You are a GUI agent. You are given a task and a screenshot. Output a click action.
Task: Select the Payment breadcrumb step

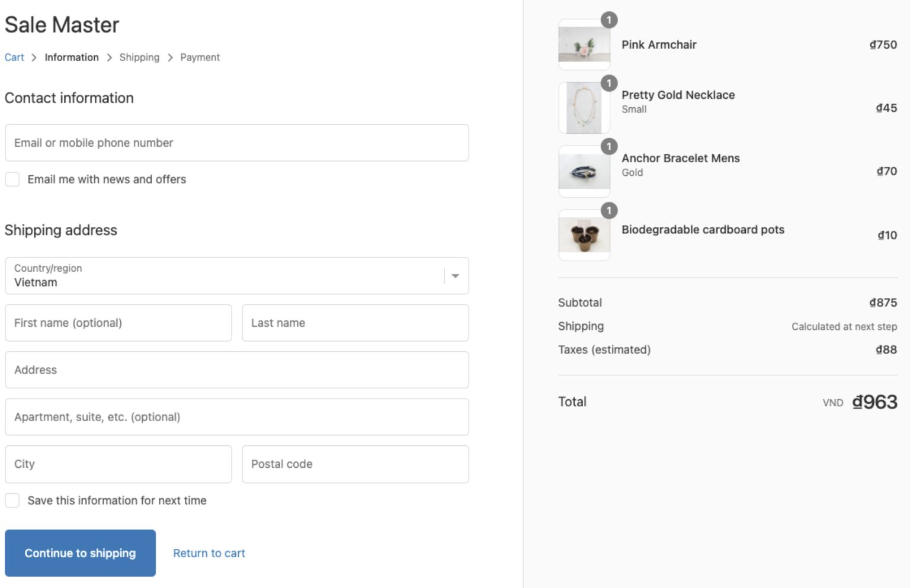(200, 57)
